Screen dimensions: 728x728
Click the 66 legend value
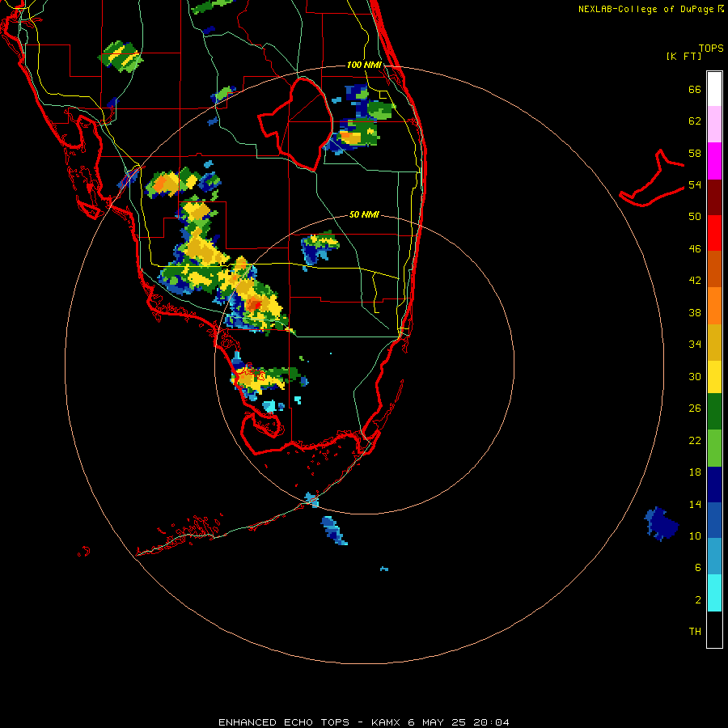coord(695,90)
